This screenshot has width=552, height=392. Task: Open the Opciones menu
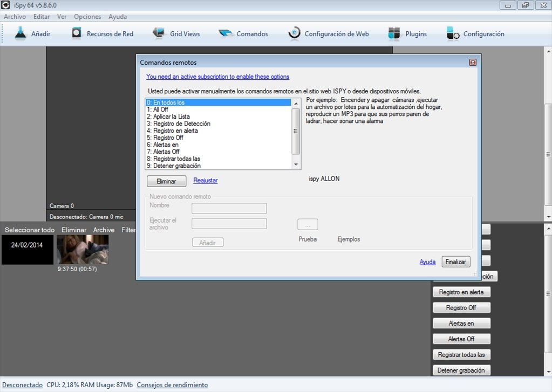[87, 17]
